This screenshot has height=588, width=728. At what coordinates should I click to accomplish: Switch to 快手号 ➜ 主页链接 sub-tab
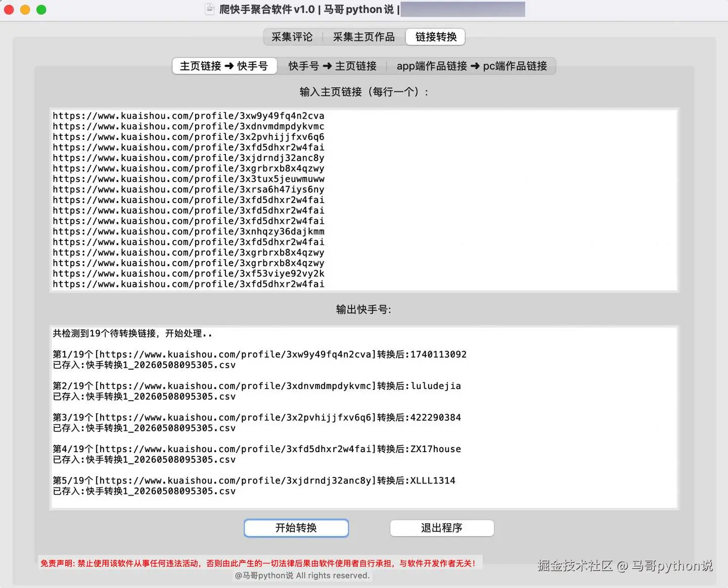click(x=332, y=66)
